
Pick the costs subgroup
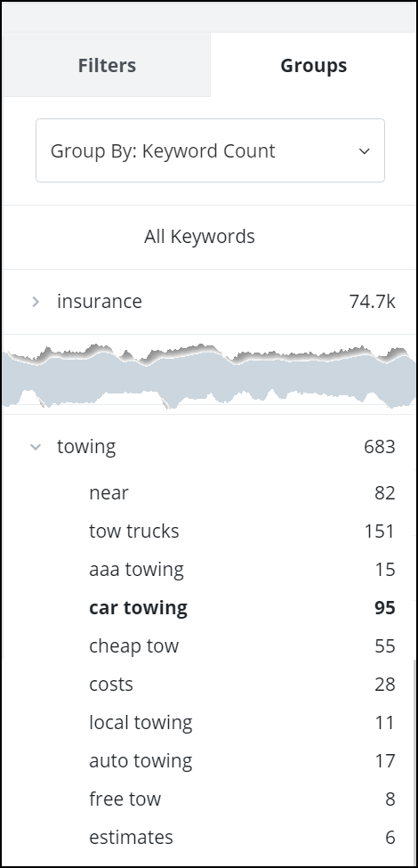click(242, 685)
